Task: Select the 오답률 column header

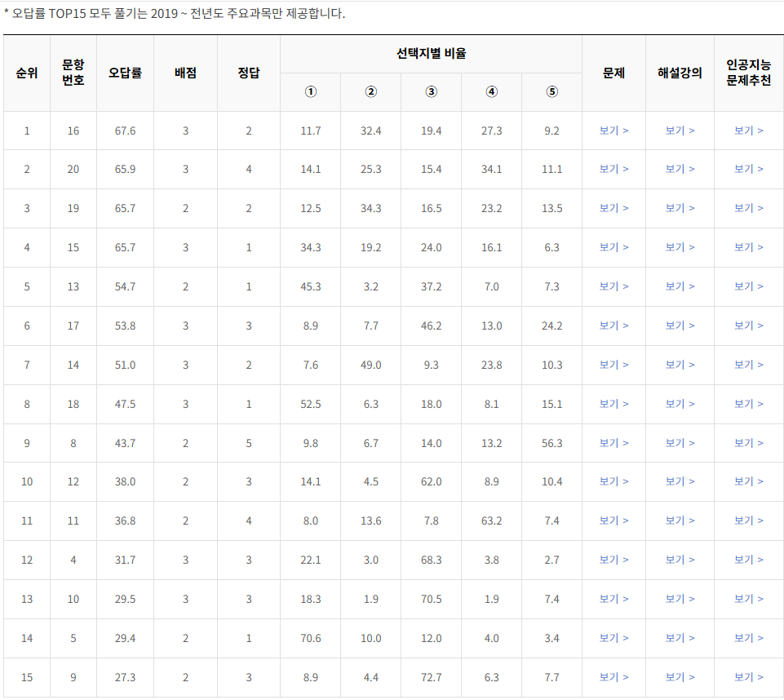Action: pos(125,73)
